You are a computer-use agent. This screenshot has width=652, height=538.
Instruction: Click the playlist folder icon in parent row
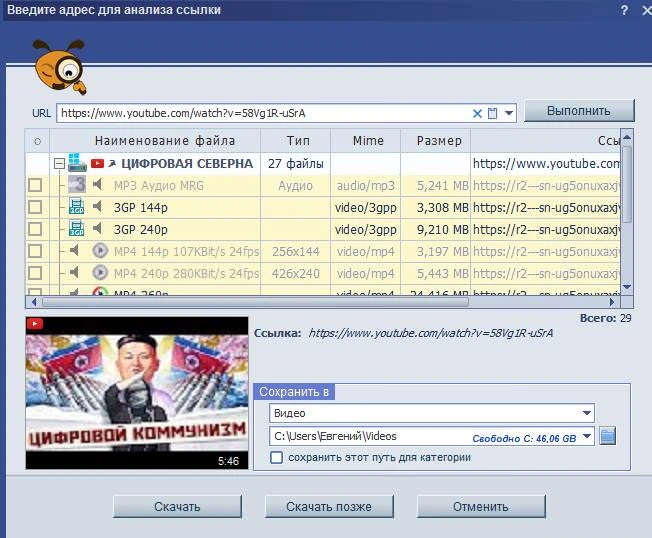click(x=77, y=162)
